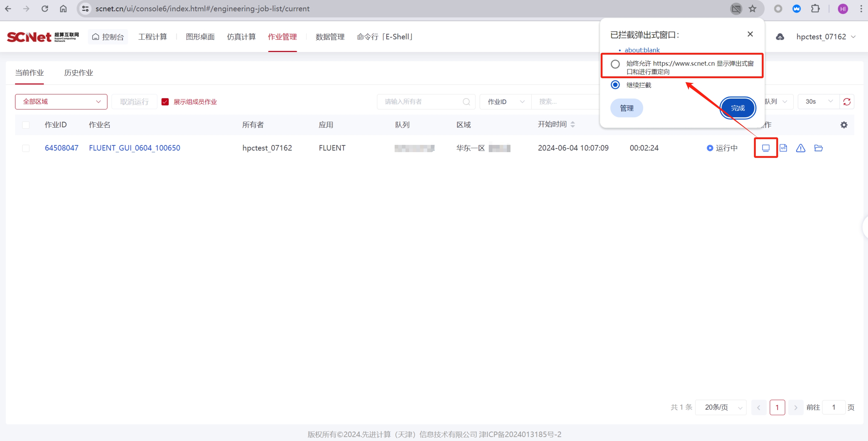
Task: Open remote desktop icon for the FLUENT job
Action: coord(765,148)
